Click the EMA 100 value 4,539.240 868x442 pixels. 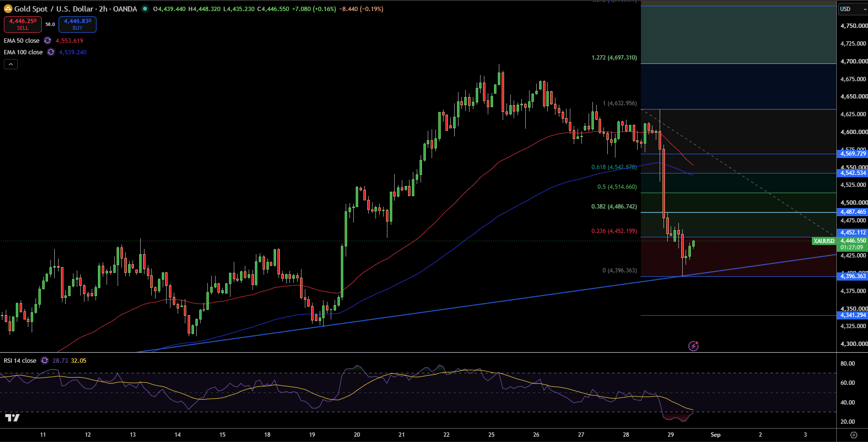[x=72, y=52]
